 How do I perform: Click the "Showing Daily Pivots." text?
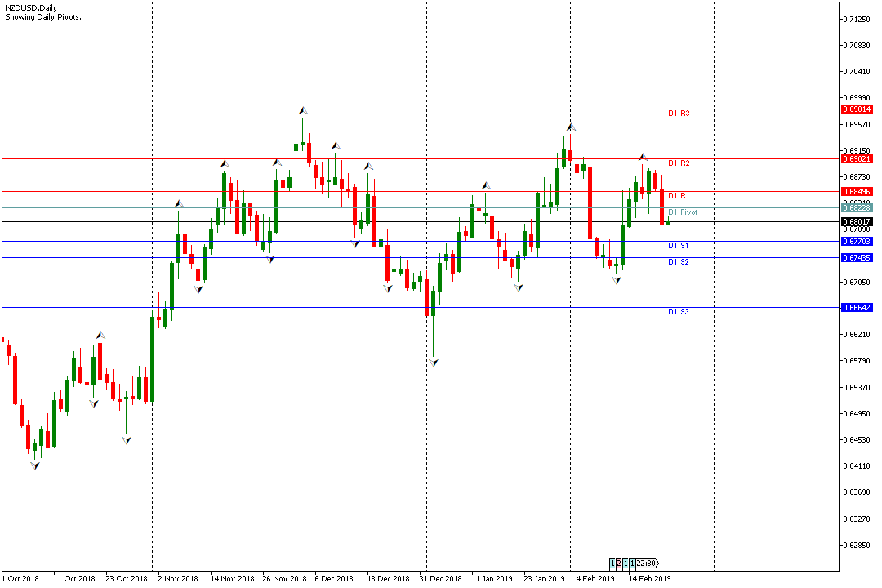tap(43, 17)
